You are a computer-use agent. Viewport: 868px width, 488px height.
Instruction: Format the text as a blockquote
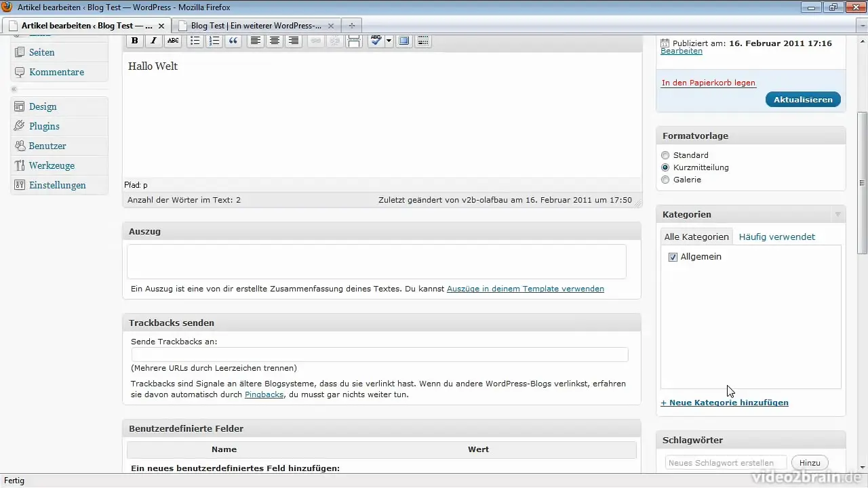(233, 41)
